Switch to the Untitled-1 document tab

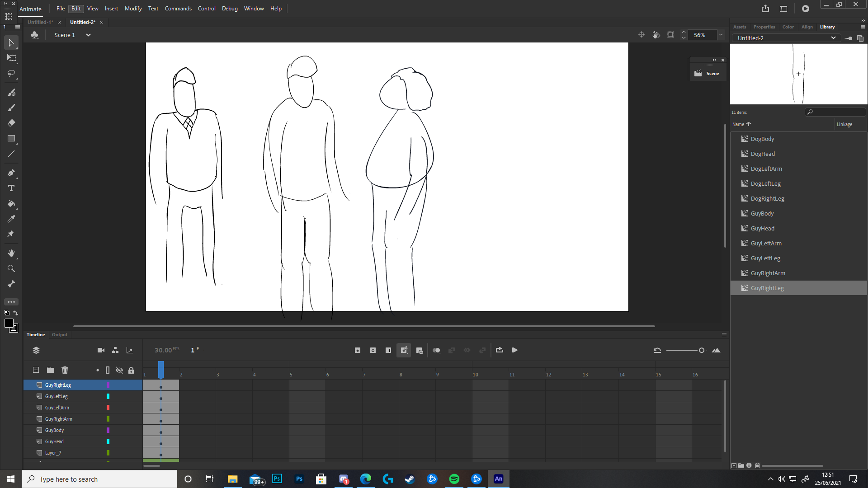coord(40,22)
